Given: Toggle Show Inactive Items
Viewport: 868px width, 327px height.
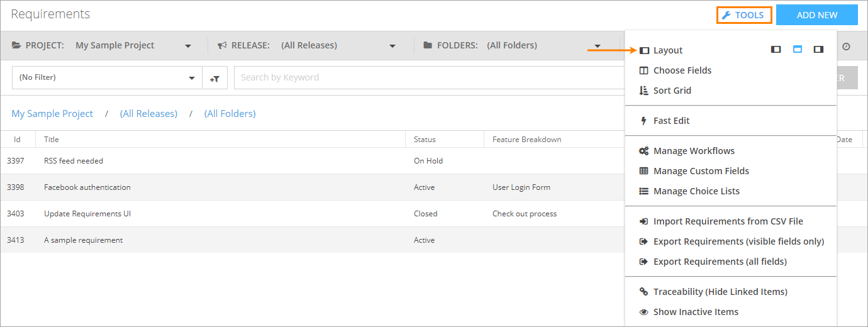Looking at the screenshot, I should 696,312.
